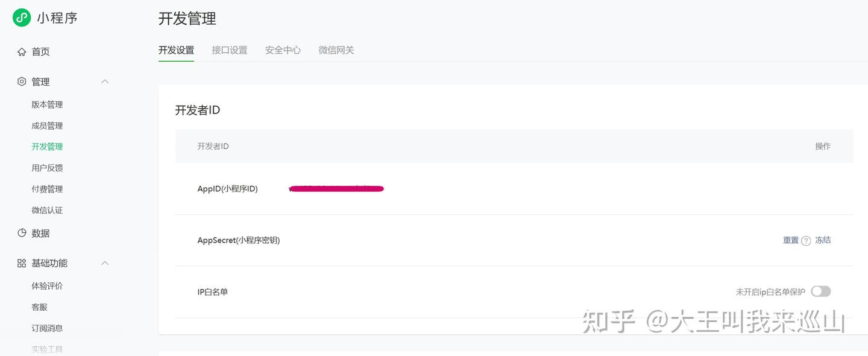Open 版本管理 in the sidebar
Viewport: 868px width, 356px height.
(x=47, y=104)
